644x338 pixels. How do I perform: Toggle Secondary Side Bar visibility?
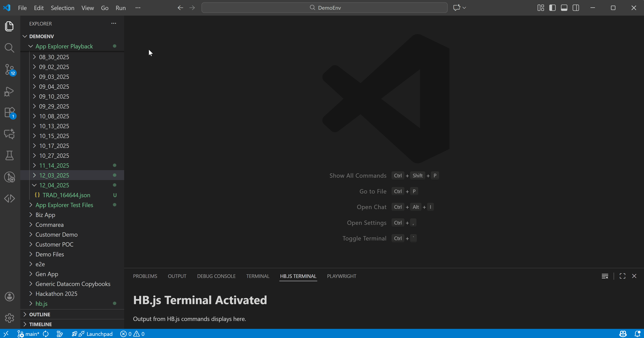[x=576, y=8]
